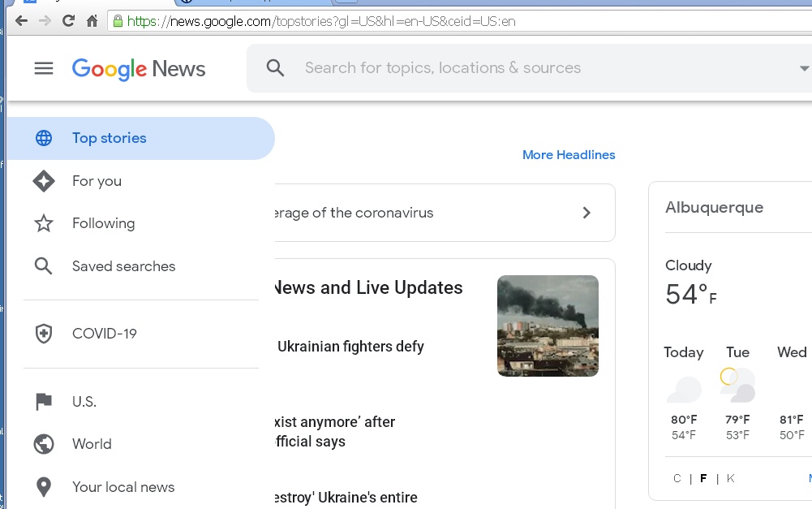
Task: Click the browser forward arrow
Action: coord(45,21)
